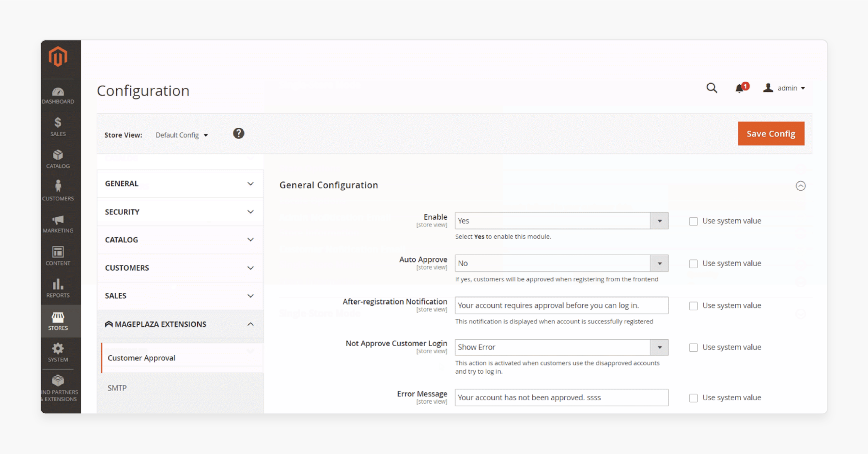Viewport: 868px width, 454px height.
Task: Expand the CATALOG config section
Action: pos(180,240)
